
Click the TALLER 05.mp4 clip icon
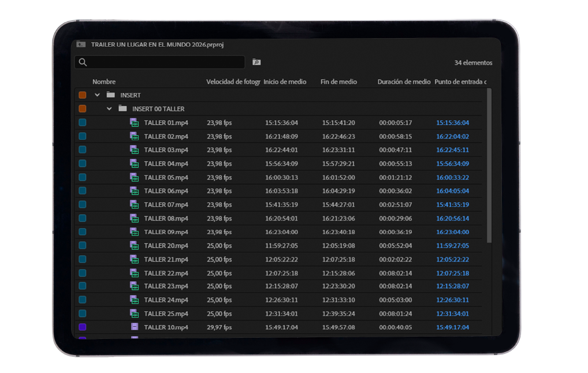(134, 177)
